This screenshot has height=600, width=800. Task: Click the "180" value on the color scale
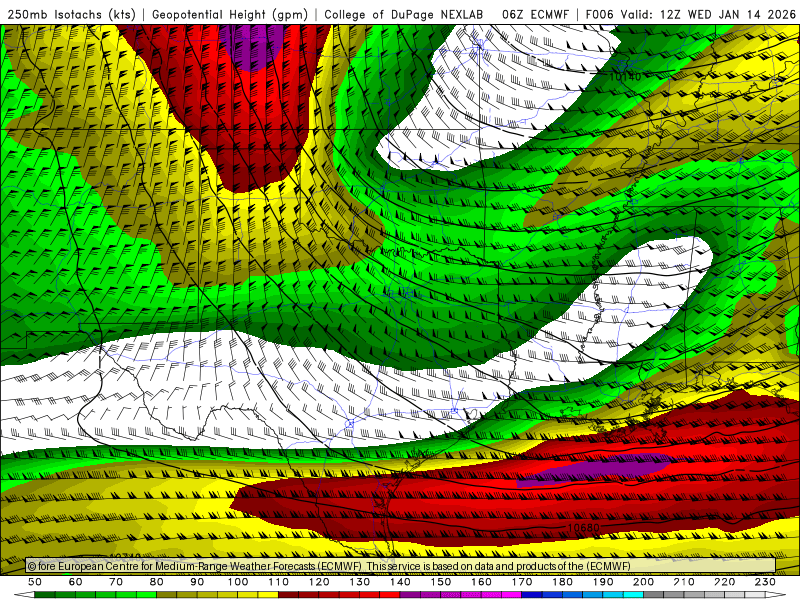562,582
